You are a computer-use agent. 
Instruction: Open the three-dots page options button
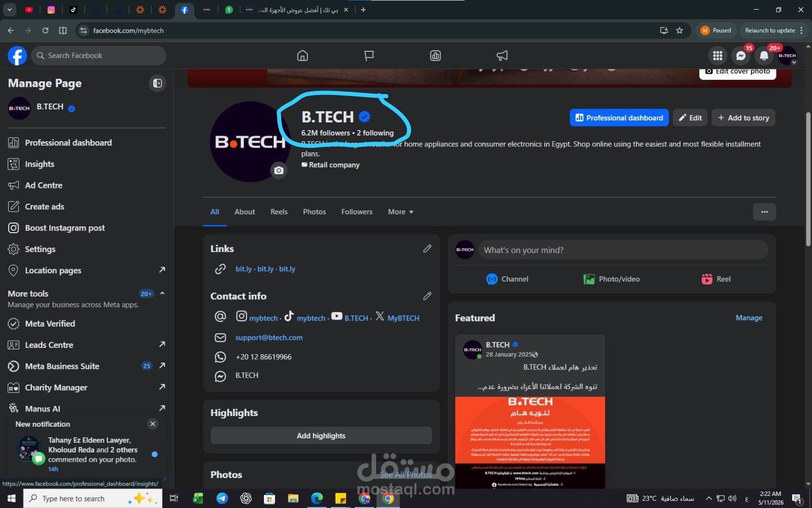(764, 212)
